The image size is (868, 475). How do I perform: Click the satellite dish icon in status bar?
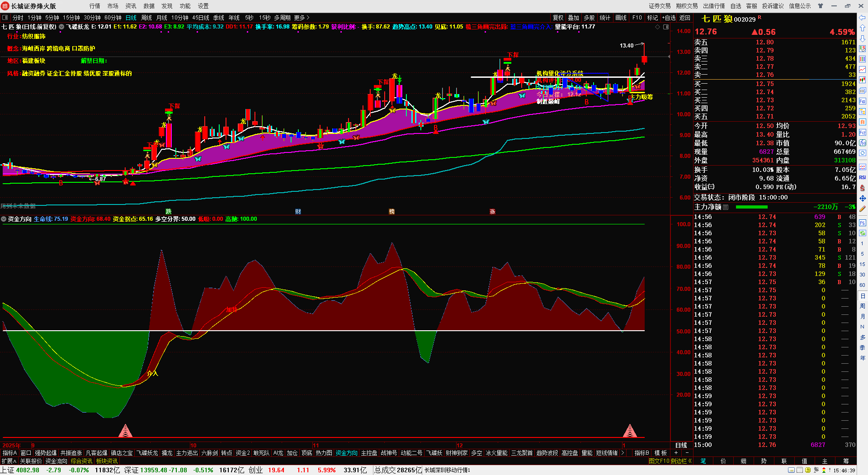pyautogui.click(x=816, y=470)
